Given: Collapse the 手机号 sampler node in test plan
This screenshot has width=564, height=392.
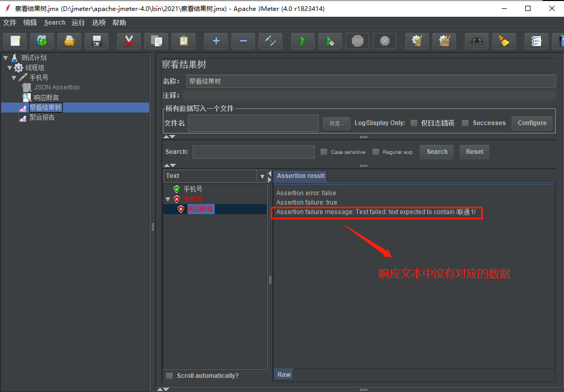Looking at the screenshot, I should [14, 77].
